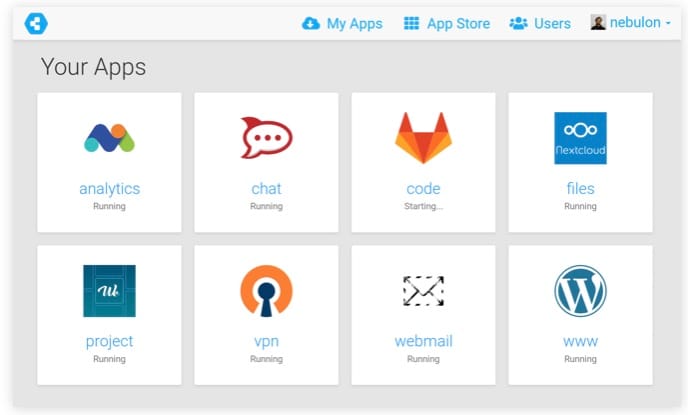Click the grid icon beside App Store

click(411, 23)
